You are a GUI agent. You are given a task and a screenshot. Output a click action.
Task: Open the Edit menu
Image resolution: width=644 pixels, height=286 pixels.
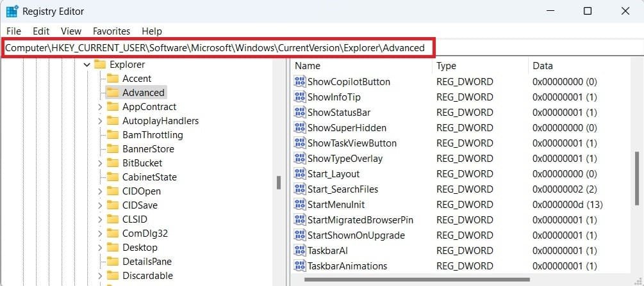(x=41, y=31)
